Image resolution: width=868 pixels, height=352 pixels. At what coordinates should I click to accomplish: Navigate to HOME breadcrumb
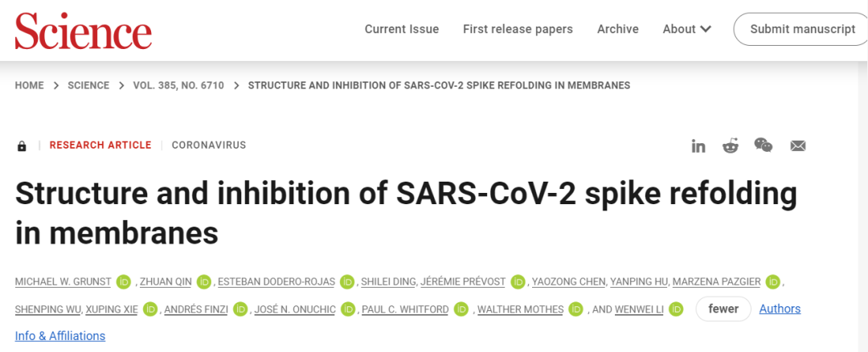30,85
